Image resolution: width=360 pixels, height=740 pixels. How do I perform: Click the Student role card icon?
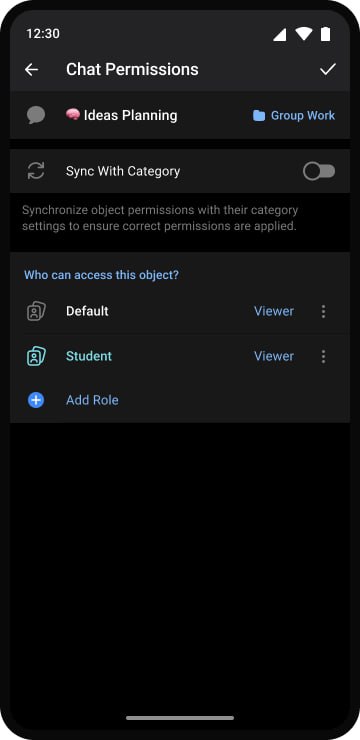36,356
